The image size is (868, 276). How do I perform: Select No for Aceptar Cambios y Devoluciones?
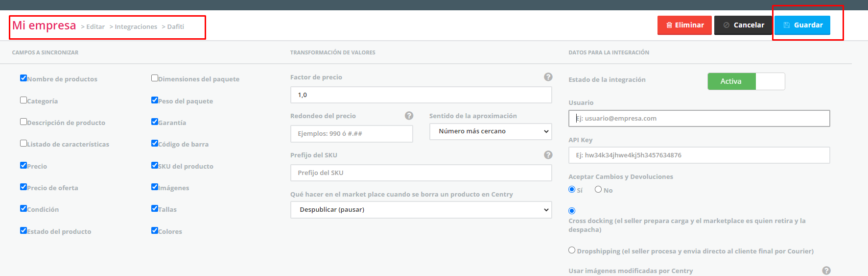tap(598, 189)
